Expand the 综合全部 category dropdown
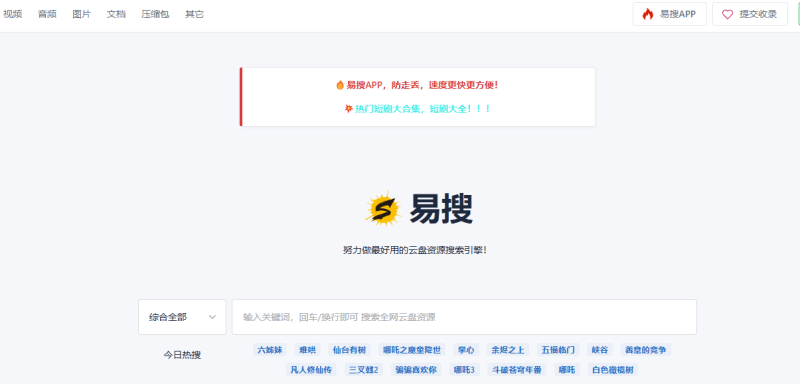 pyautogui.click(x=182, y=317)
